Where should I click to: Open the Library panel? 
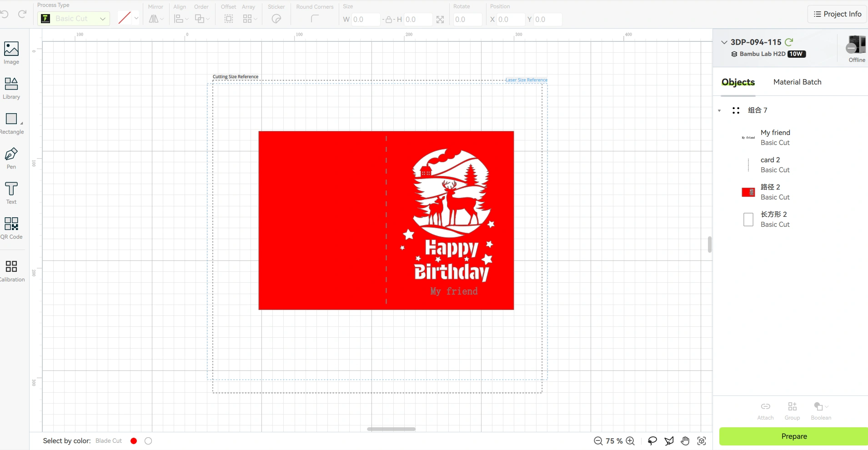(x=11, y=88)
